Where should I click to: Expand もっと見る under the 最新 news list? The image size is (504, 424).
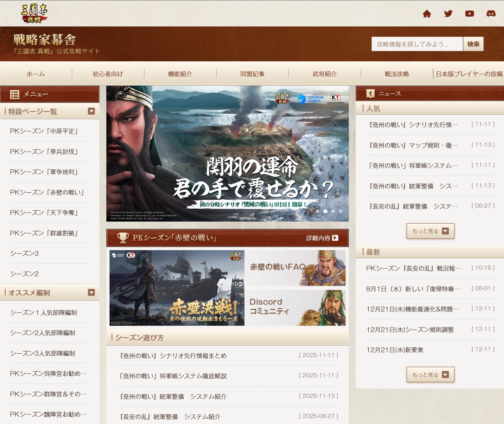tap(430, 375)
